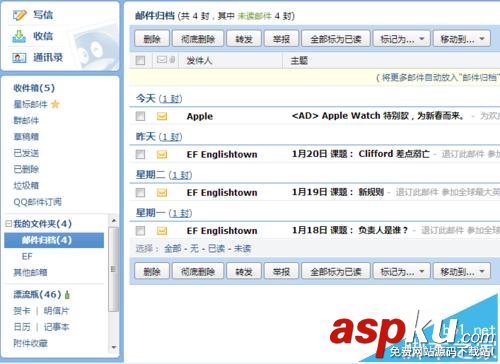The image size is (500, 364).
Task: Collapse the 我的文件夹(4) tree node
Action: [8, 224]
